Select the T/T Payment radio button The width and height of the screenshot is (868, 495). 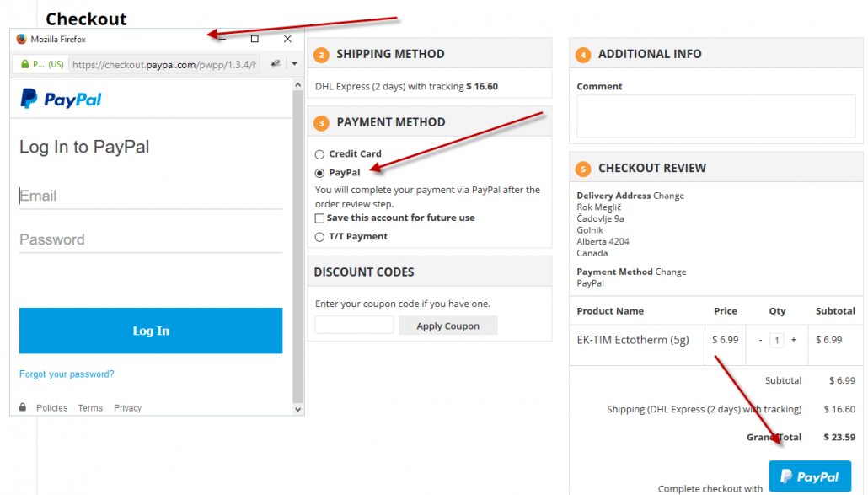319,237
